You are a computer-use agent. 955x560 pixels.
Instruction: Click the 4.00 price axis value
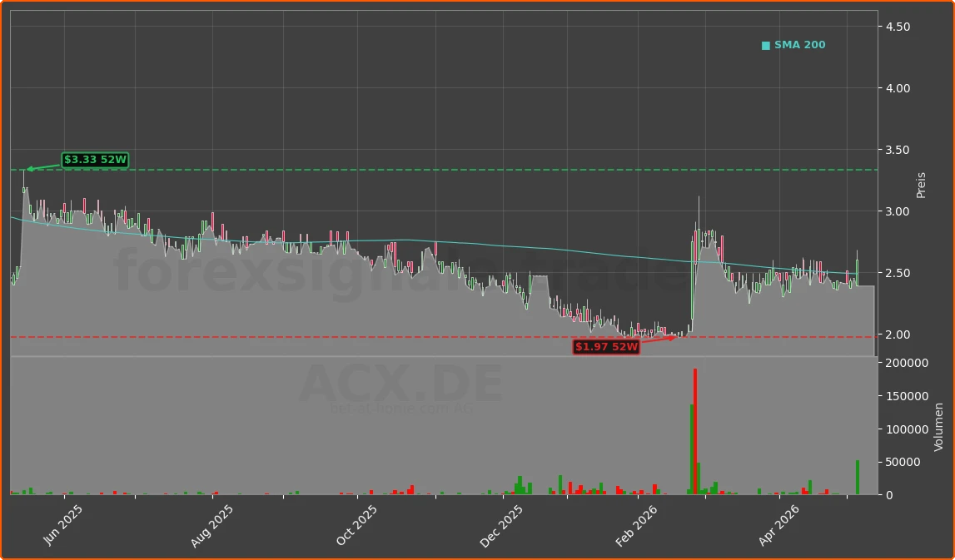tap(898, 88)
